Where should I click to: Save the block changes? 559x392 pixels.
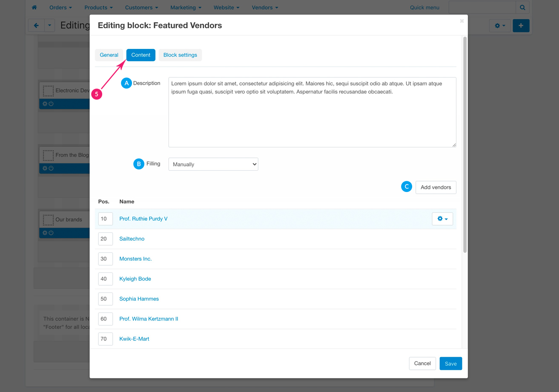coord(450,363)
